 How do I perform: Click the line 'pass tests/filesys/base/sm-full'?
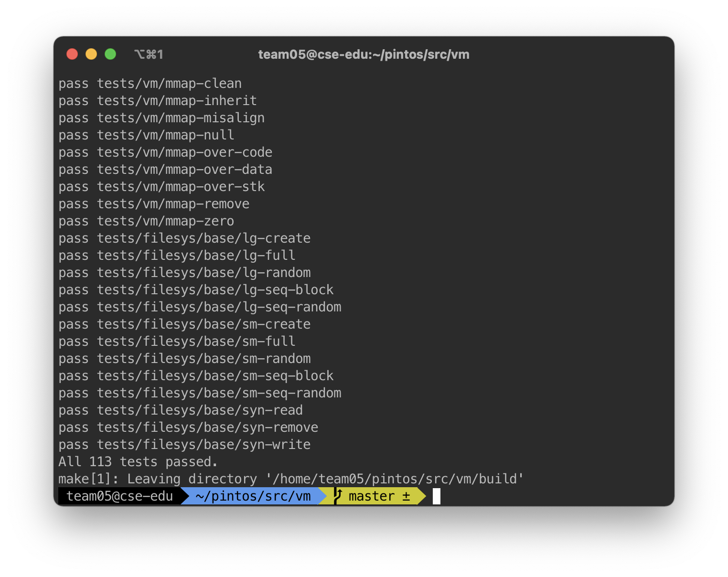pos(177,342)
